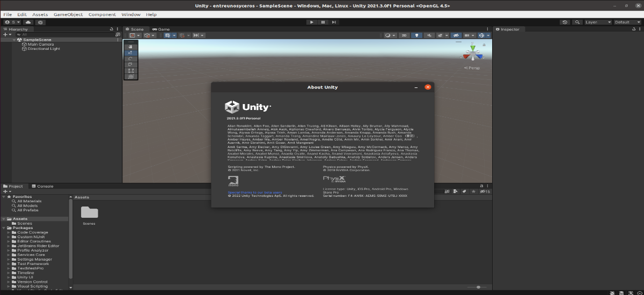Select the Rect tool in Scene overlay
This screenshot has height=295, width=644.
(x=131, y=70)
